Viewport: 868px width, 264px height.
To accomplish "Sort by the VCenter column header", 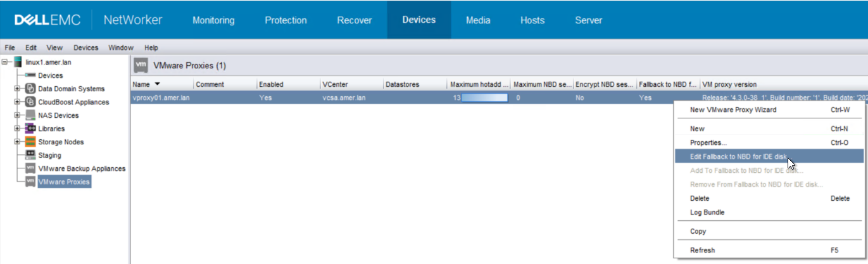I will tap(352, 84).
